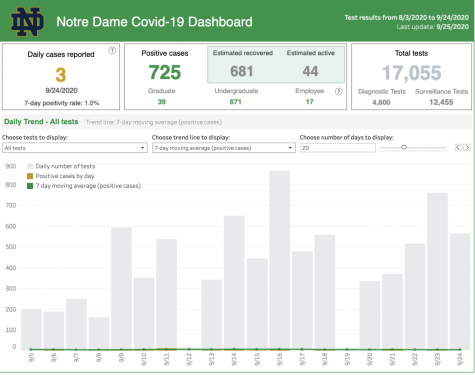The image size is (475, 375).
Task: Click the 9/16 daily tests bar
Action: click(x=280, y=260)
